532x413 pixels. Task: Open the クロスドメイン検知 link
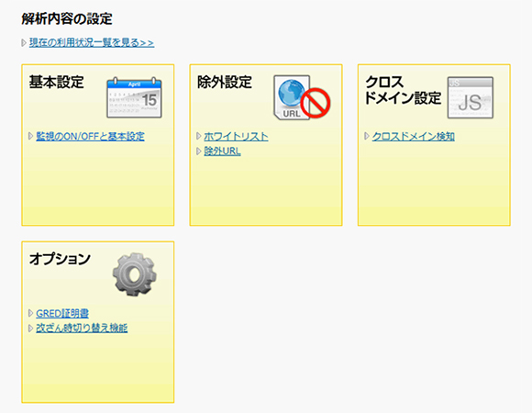click(x=414, y=137)
